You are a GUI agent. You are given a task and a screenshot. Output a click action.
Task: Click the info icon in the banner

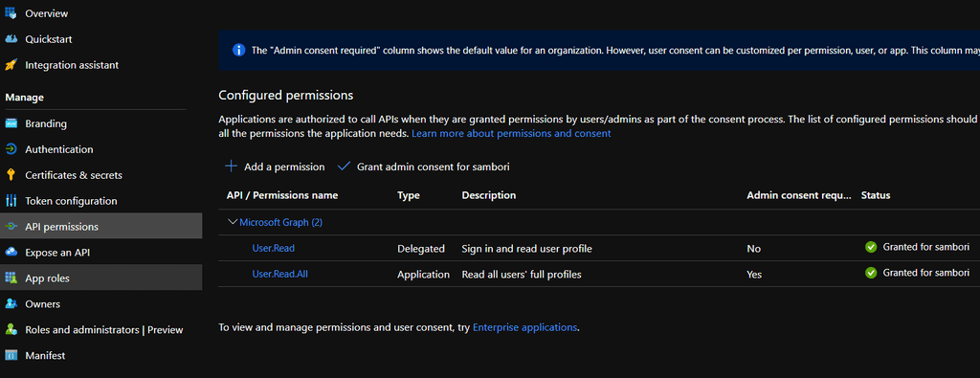coord(238,50)
